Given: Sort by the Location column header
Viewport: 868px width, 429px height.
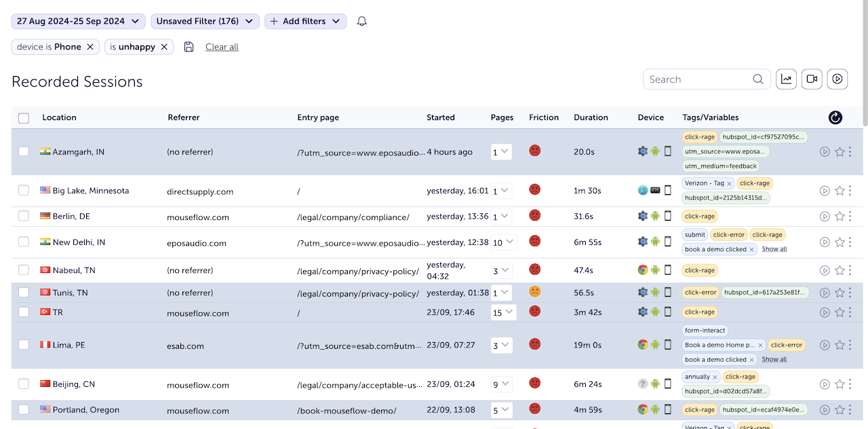Looking at the screenshot, I should pyautogui.click(x=59, y=117).
